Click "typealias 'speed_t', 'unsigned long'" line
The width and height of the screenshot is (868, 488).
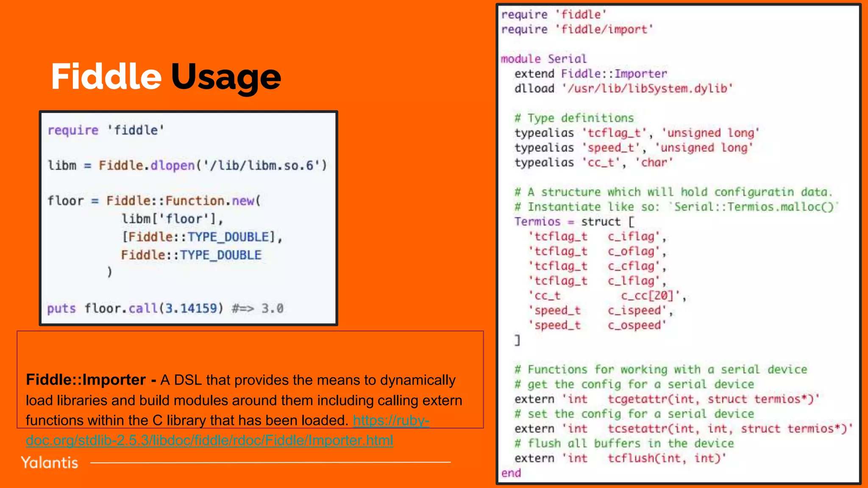[634, 148]
